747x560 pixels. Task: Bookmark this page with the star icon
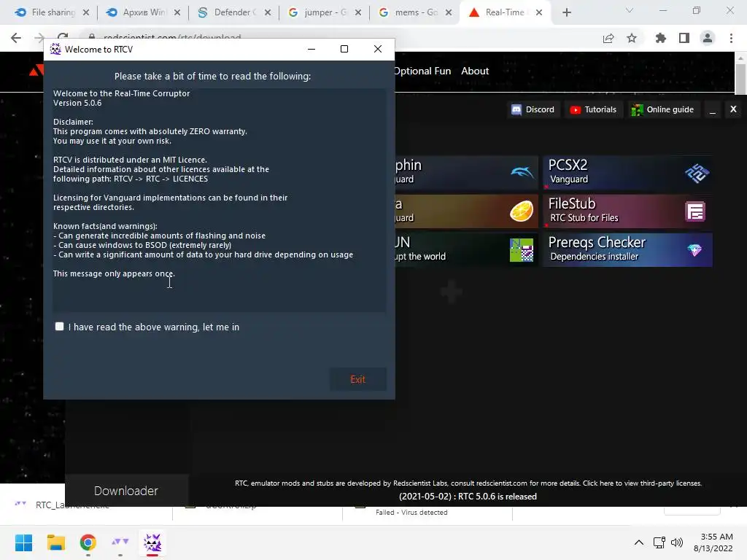[632, 38]
